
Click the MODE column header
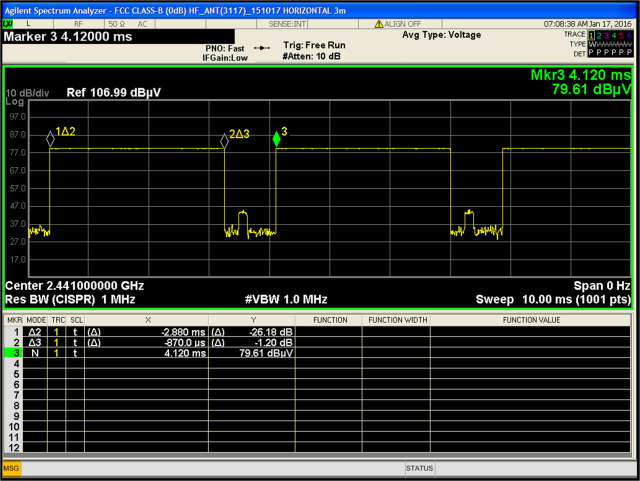(36, 320)
